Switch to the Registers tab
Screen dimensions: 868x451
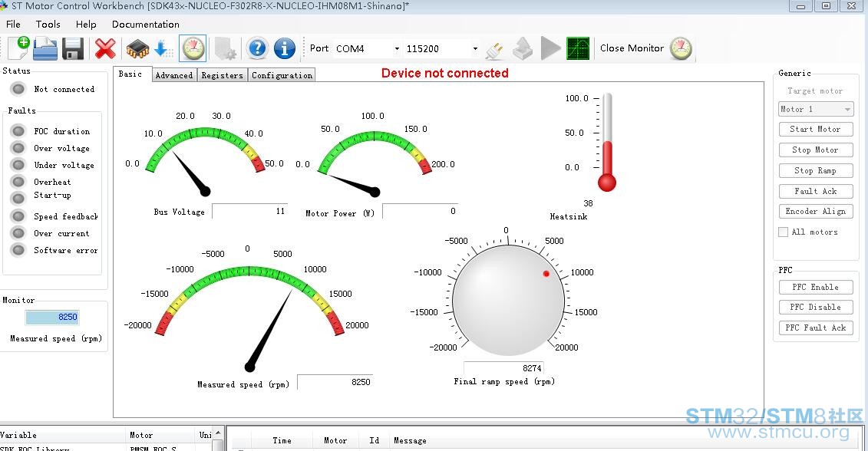222,75
